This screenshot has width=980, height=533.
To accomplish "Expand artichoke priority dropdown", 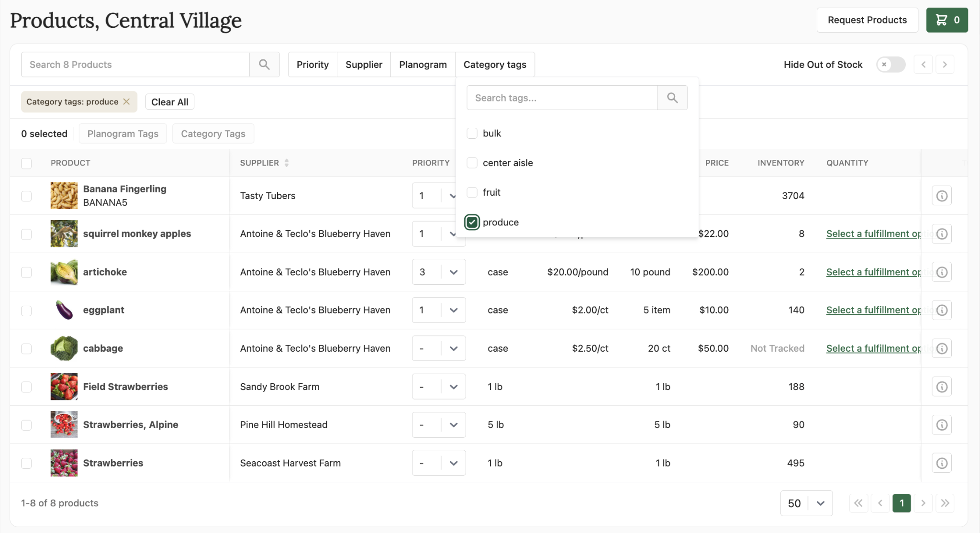I will (453, 272).
